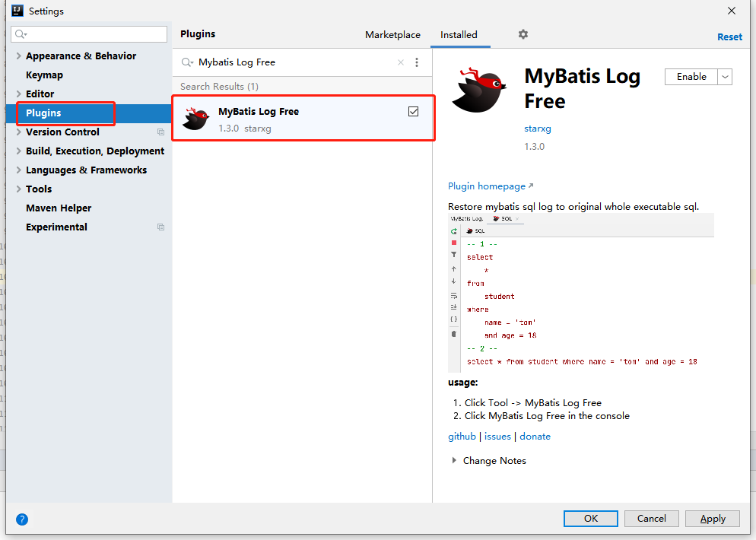
Task: Click the Enable plugin button
Action: click(691, 77)
